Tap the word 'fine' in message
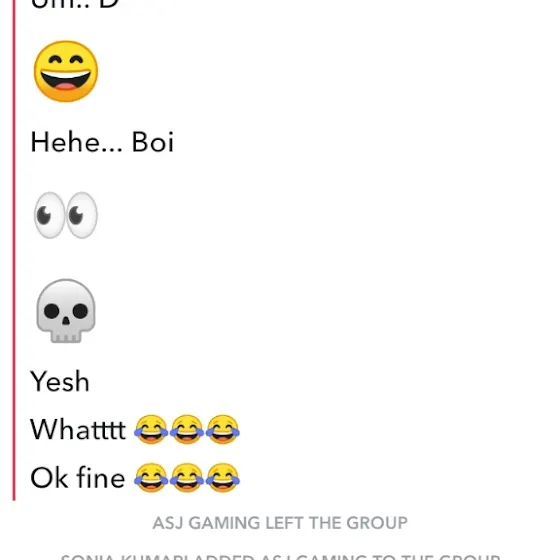This screenshot has width=560, height=560. (x=101, y=477)
